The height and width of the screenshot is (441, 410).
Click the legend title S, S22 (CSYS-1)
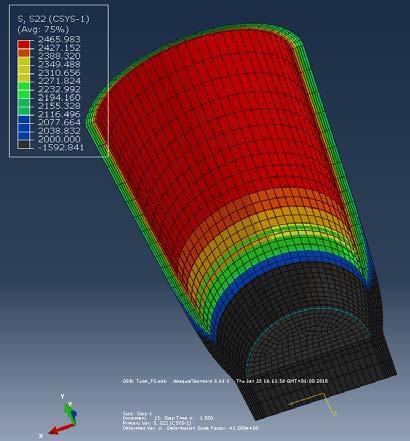[x=53, y=19]
